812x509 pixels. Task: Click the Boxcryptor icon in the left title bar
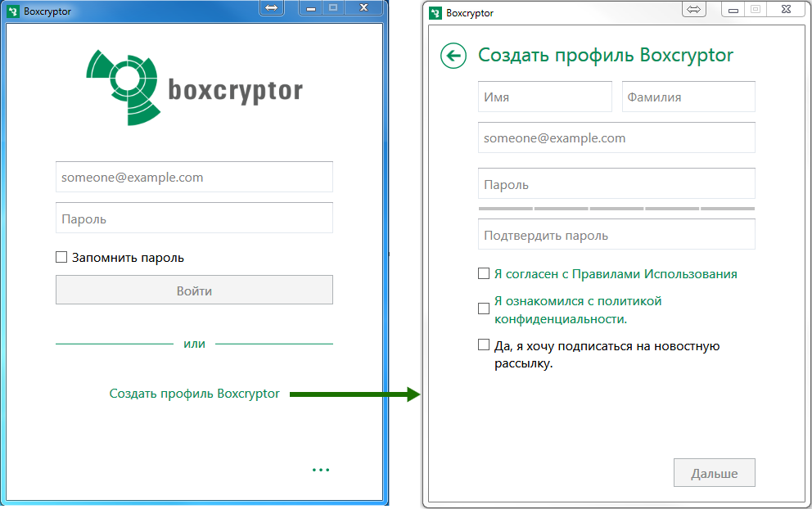point(11,9)
